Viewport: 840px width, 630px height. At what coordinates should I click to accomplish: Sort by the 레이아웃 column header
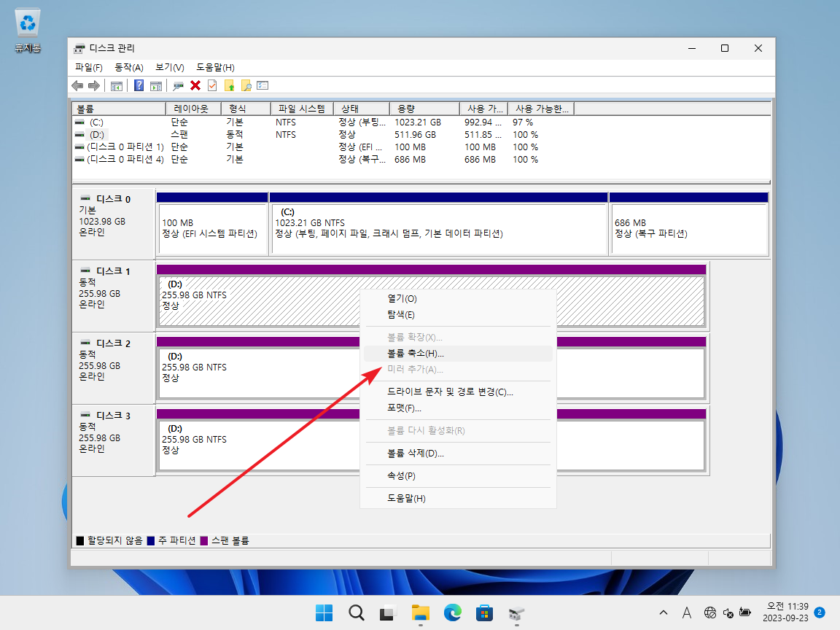[x=193, y=109]
